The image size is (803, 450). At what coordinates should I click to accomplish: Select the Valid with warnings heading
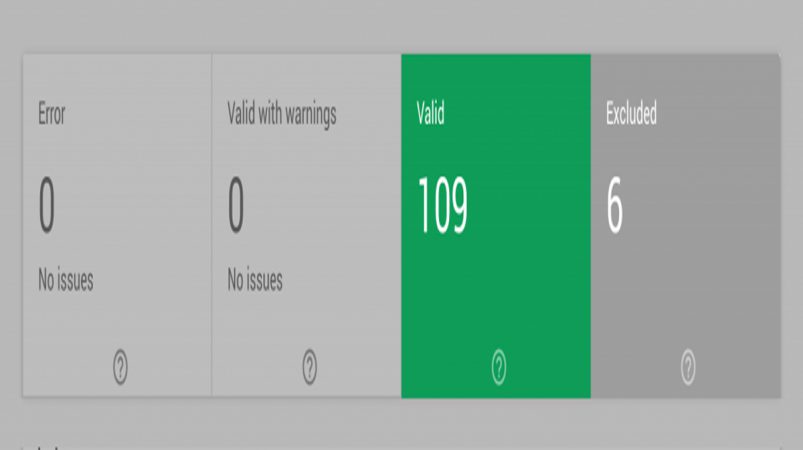click(x=282, y=114)
